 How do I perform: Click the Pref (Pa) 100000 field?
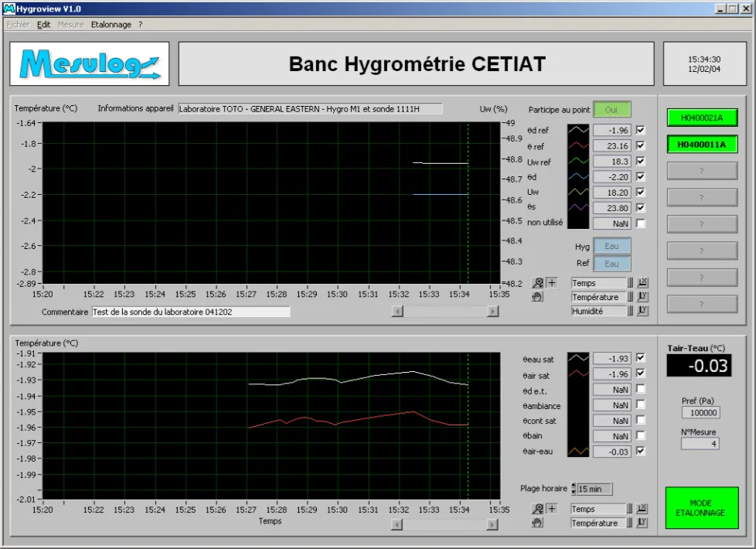(701, 412)
